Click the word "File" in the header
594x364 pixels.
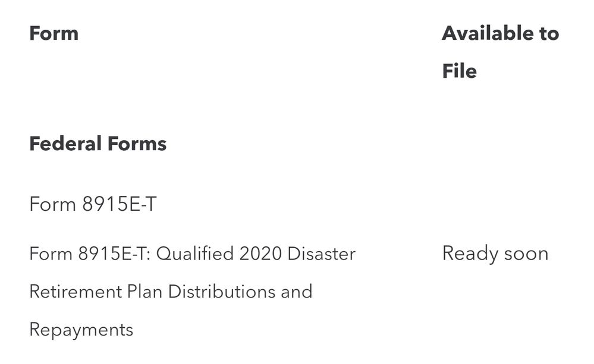(459, 71)
